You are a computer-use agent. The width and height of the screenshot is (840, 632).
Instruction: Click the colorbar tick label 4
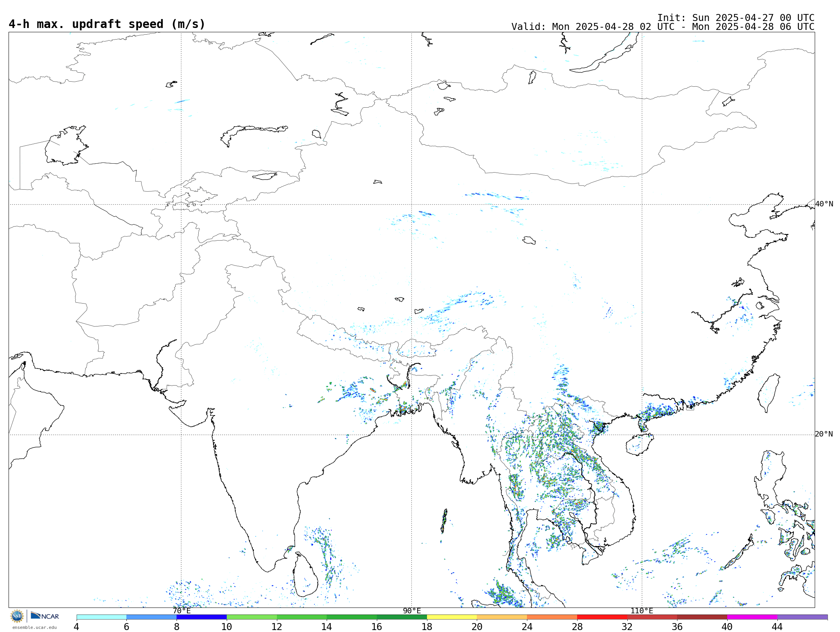coord(77,627)
